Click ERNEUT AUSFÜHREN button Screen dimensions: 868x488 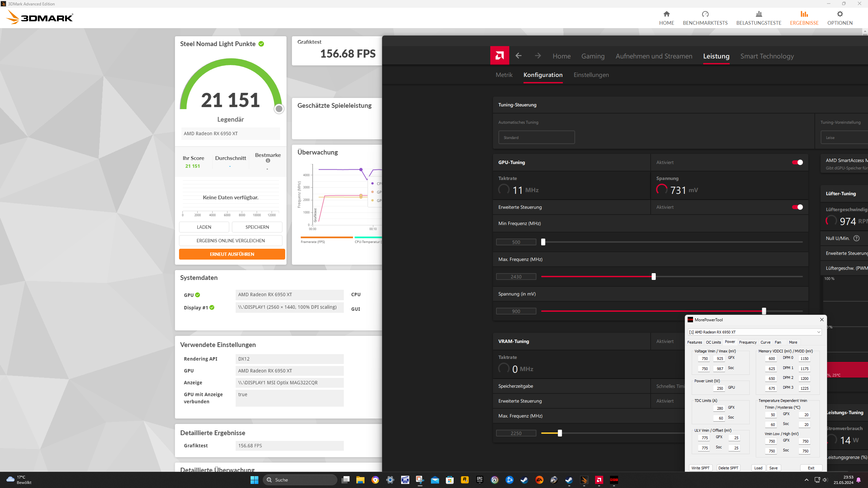point(232,254)
